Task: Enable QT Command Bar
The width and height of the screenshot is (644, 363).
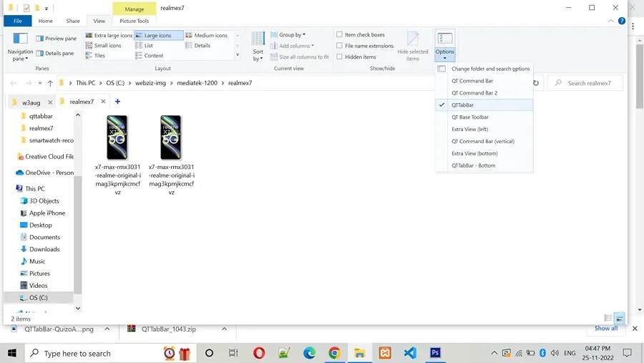Action: coord(484,81)
